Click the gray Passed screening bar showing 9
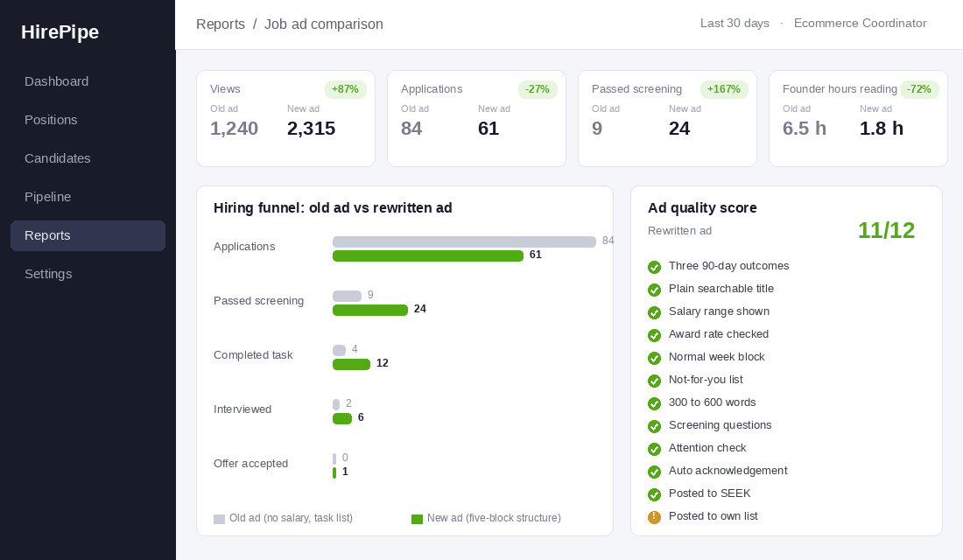 [347, 296]
